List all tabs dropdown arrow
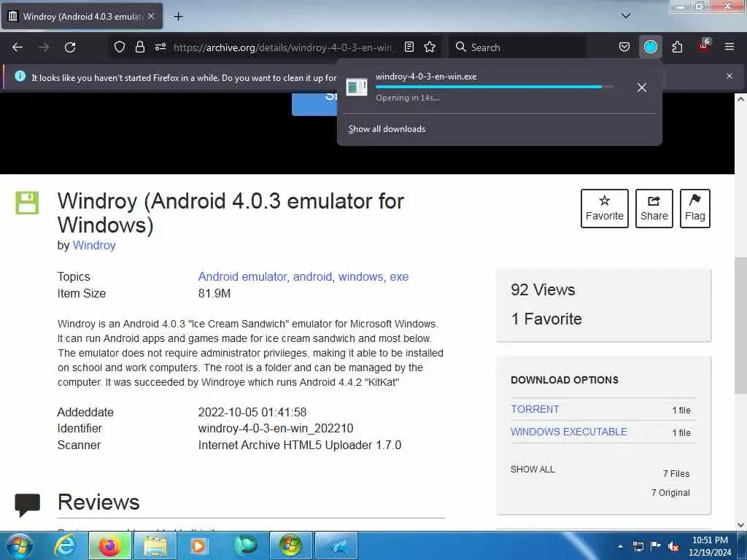This screenshot has width=747, height=560. (625, 16)
